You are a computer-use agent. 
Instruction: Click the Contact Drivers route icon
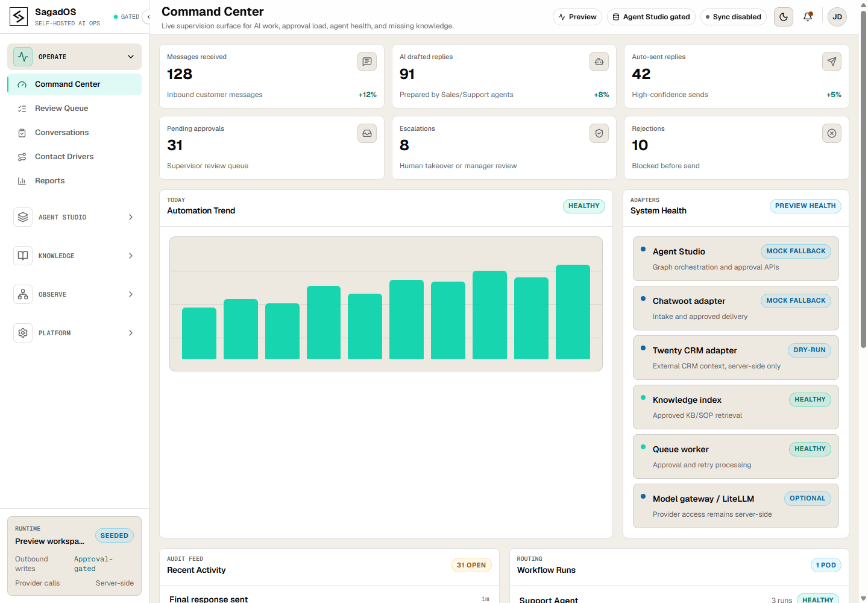pos(22,157)
